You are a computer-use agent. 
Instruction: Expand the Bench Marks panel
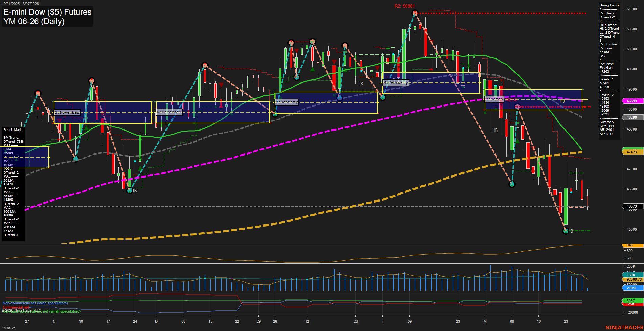tap(13, 129)
